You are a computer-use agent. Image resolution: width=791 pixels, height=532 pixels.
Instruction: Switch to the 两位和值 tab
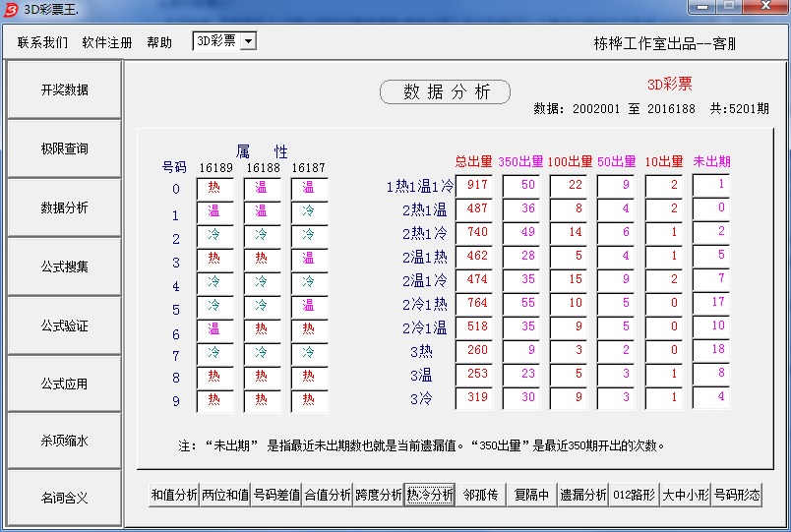click(x=225, y=495)
